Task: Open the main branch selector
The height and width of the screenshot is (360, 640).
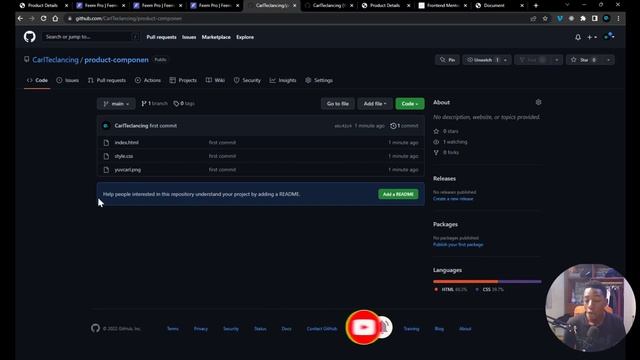Action: point(116,104)
